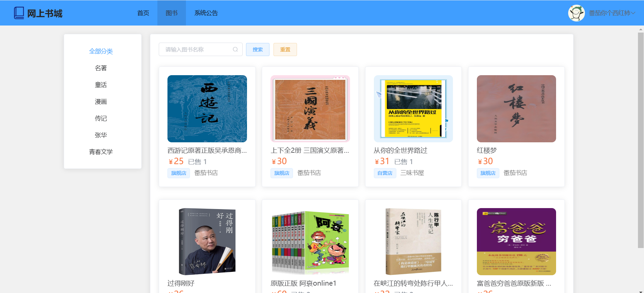Click the 三味书屋 shop name

pos(412,173)
